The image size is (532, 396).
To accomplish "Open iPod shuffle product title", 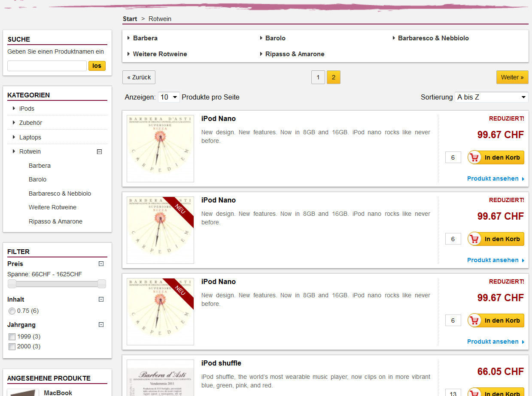I will 221,363.
